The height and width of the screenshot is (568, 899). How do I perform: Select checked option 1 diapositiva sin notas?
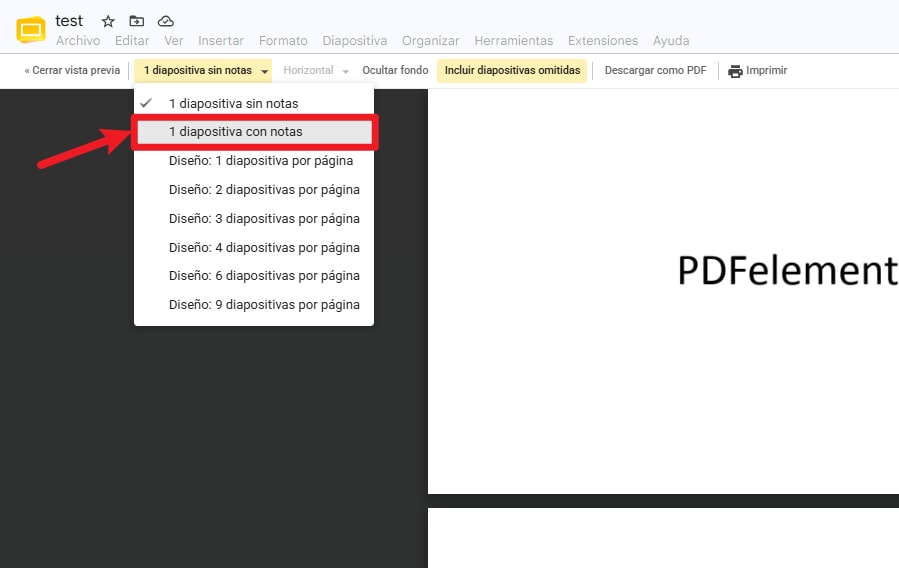pos(254,104)
